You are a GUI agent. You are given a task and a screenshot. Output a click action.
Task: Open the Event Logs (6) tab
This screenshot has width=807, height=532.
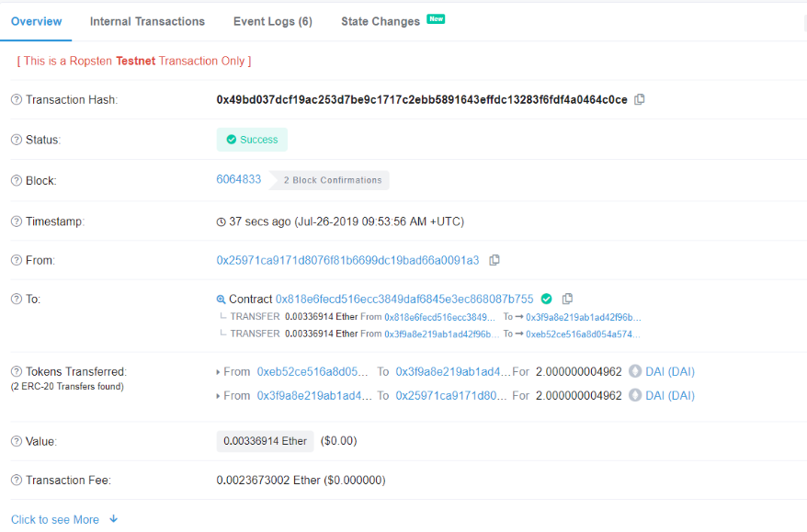[x=272, y=21]
